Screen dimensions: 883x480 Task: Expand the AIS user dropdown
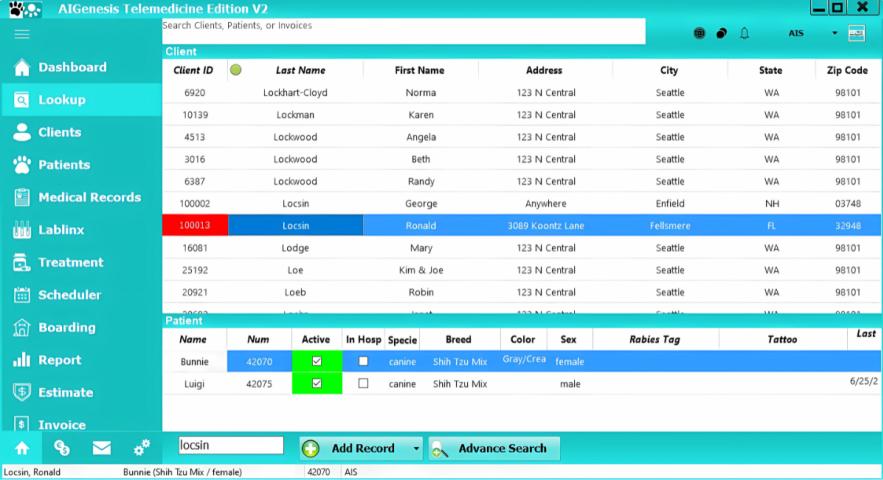coord(834,33)
